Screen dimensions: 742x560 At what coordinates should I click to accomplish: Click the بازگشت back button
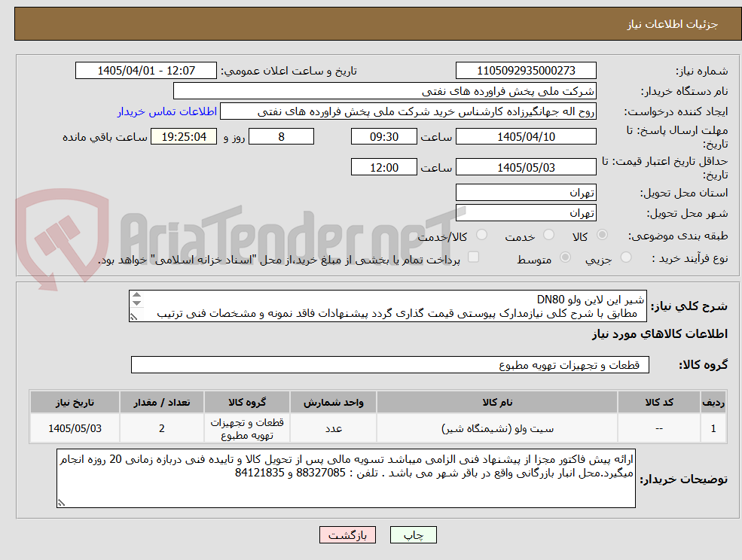pos(347,535)
